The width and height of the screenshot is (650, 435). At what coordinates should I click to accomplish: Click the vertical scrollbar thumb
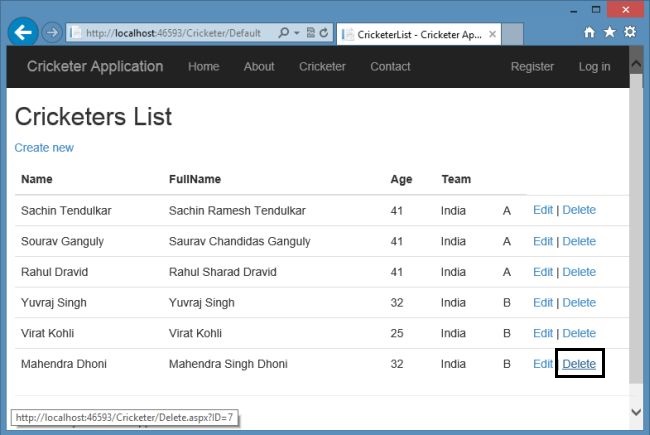point(636,229)
